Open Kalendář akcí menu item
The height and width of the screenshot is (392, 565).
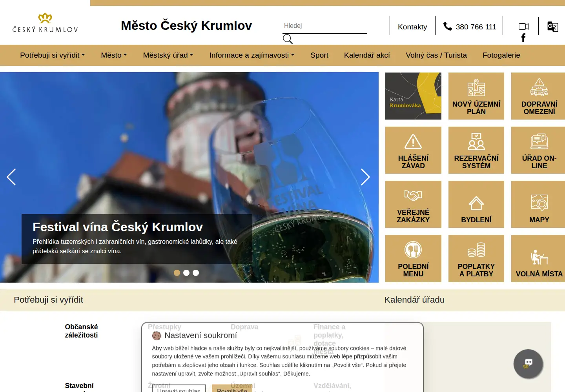click(x=367, y=55)
